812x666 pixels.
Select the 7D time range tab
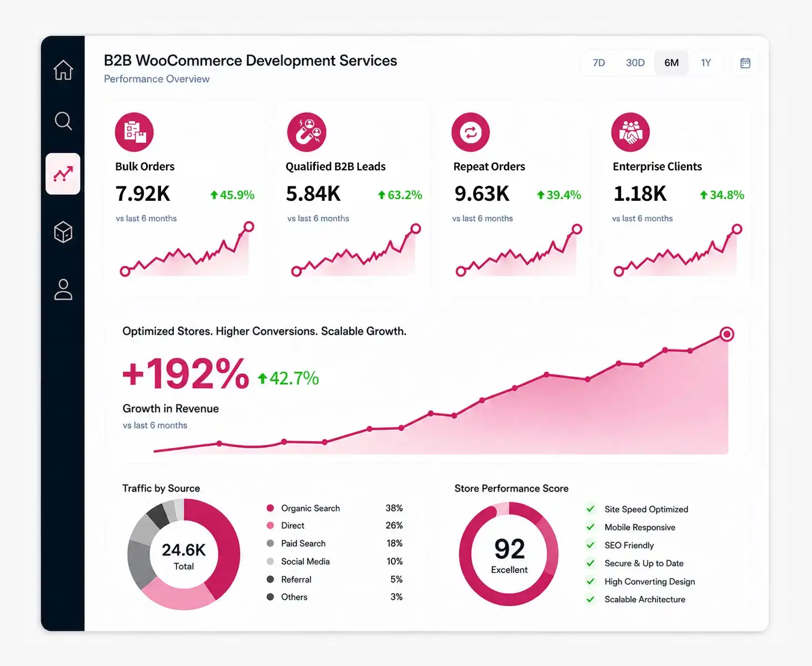tap(599, 63)
